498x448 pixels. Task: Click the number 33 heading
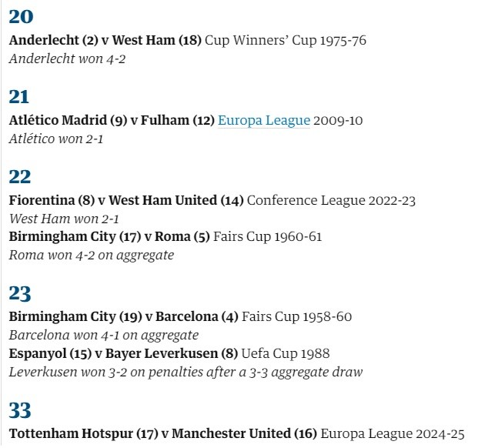click(x=20, y=410)
